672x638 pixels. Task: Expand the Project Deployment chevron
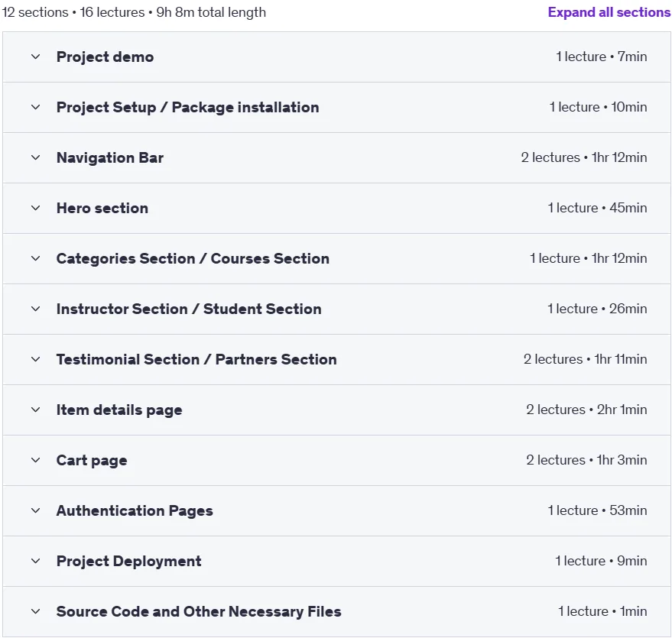click(36, 561)
